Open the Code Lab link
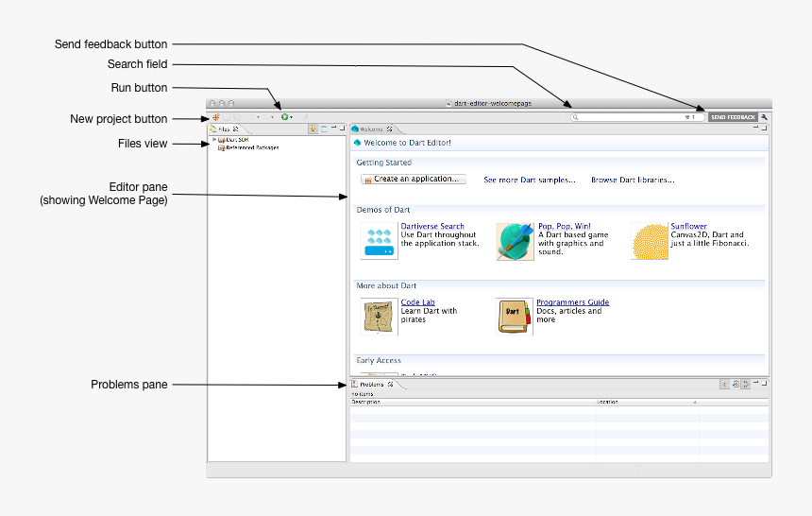 pyautogui.click(x=418, y=302)
